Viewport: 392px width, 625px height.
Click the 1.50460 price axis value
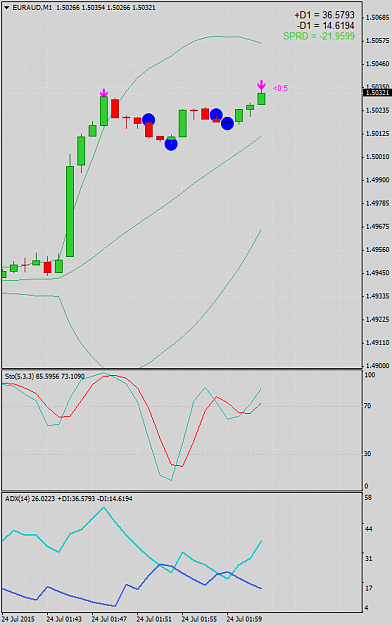[377, 64]
